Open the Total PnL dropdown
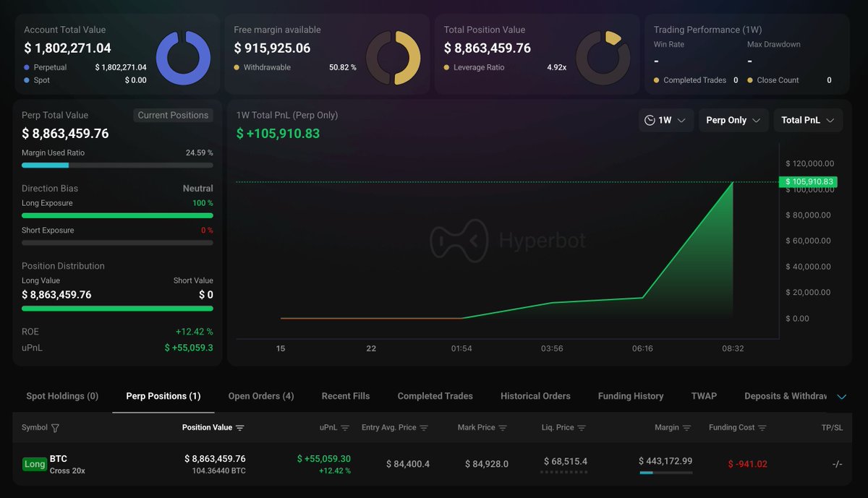The image size is (868, 498). pyautogui.click(x=808, y=120)
